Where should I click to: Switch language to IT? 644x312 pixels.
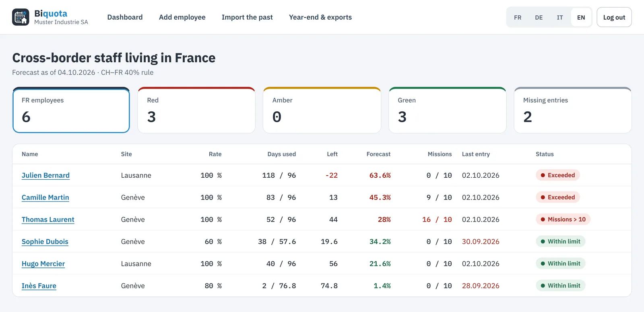click(560, 17)
